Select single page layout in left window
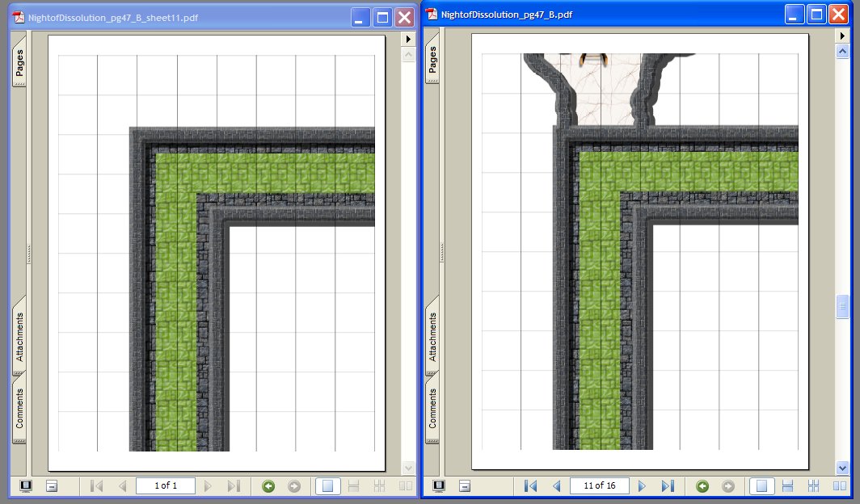860x504 pixels. pyautogui.click(x=328, y=486)
